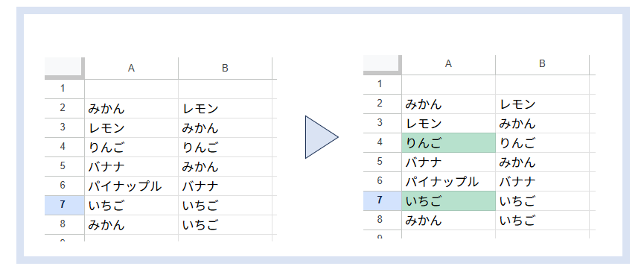
Task: Select パイナップル cell in left sheet
Action: (x=132, y=186)
